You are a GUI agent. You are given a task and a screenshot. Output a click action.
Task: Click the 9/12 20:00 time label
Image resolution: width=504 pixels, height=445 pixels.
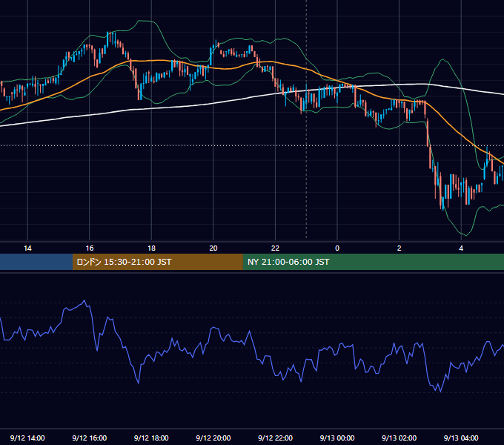coord(213,438)
